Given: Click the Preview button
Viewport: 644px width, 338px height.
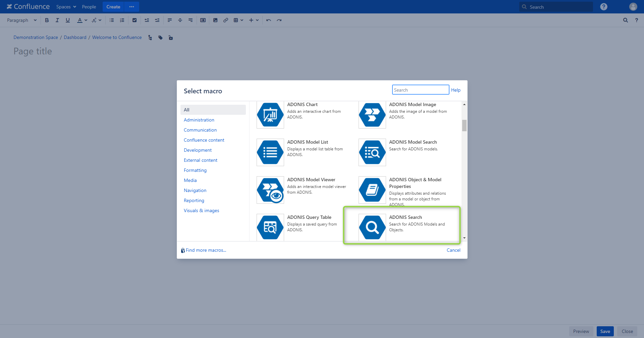Looking at the screenshot, I should pyautogui.click(x=581, y=331).
